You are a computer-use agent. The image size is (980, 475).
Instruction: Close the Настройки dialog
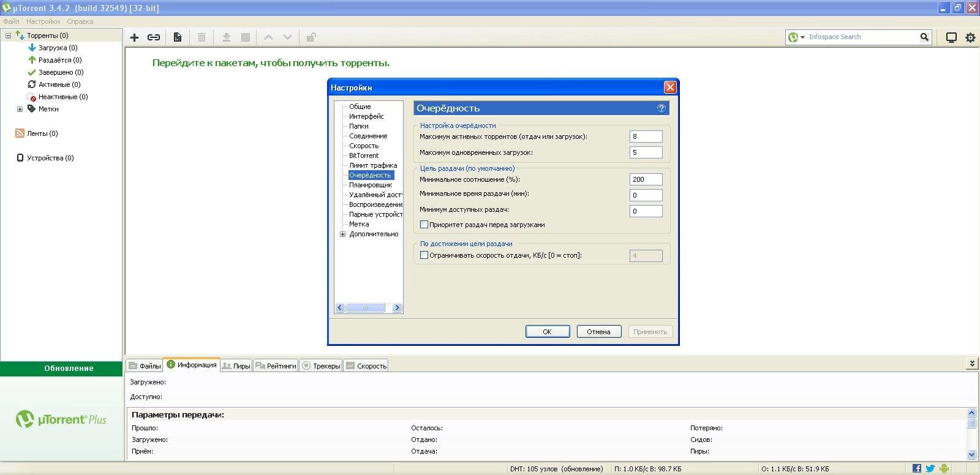point(670,88)
